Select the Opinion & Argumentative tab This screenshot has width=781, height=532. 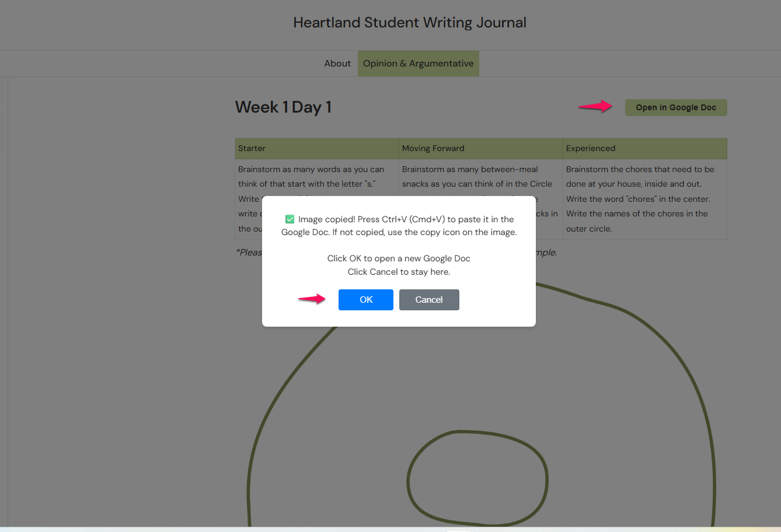(x=418, y=64)
